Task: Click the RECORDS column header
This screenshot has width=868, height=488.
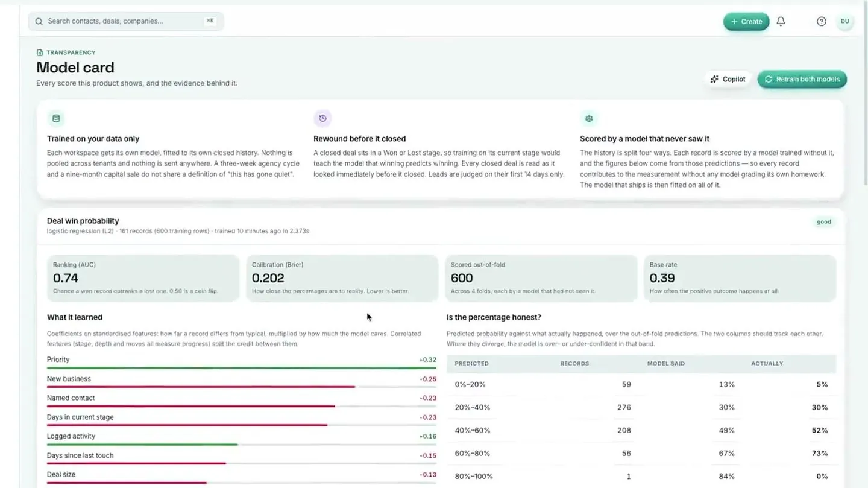Action: pos(574,364)
